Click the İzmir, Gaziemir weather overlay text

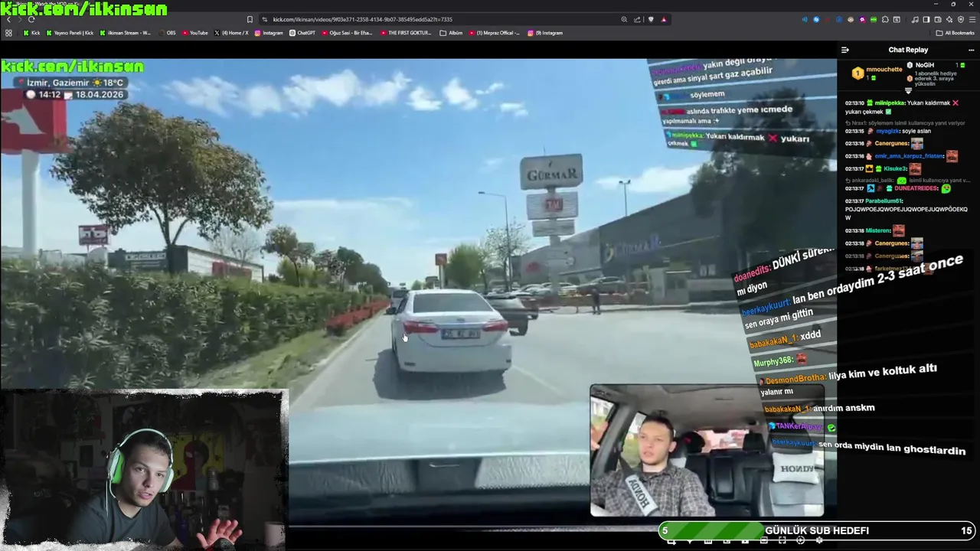click(x=75, y=83)
